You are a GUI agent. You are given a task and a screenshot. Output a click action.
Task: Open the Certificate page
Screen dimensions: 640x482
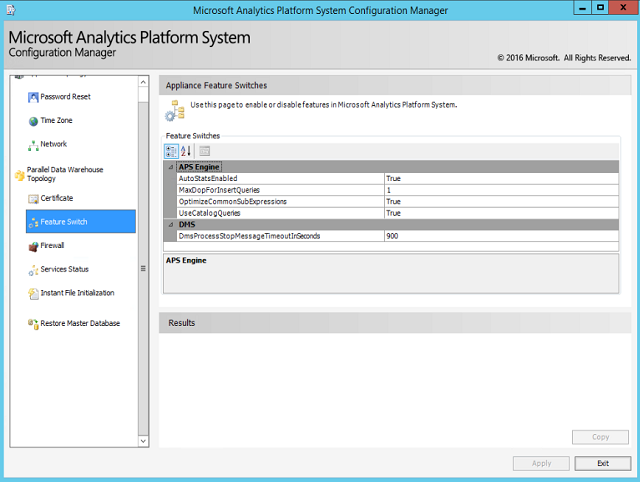56,198
